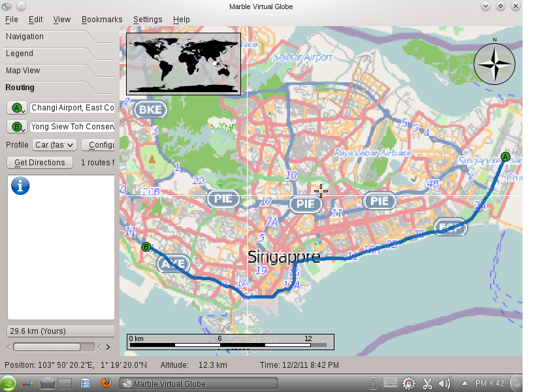
Task: Click the ECP expressway shield
Action: (x=450, y=227)
